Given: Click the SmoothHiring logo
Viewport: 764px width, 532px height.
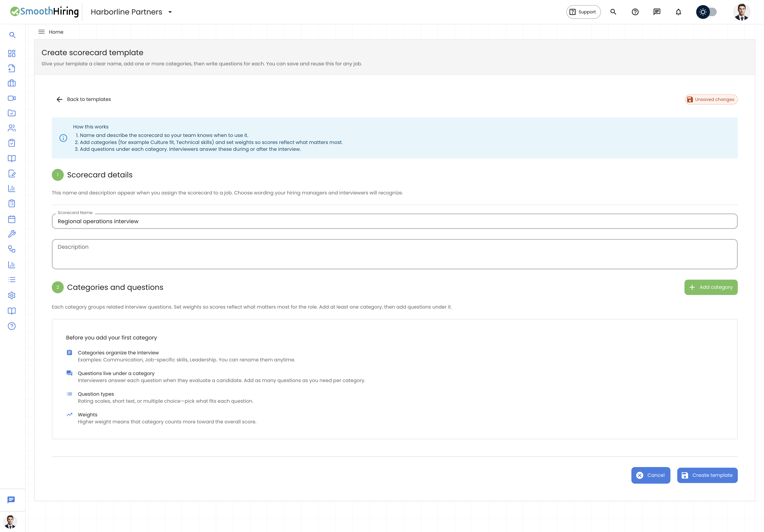Looking at the screenshot, I should tap(44, 12).
